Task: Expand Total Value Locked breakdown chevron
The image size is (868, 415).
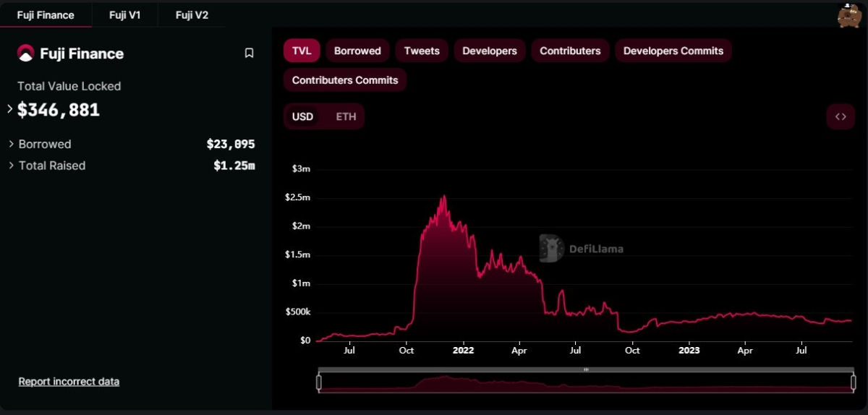Action: tap(9, 109)
